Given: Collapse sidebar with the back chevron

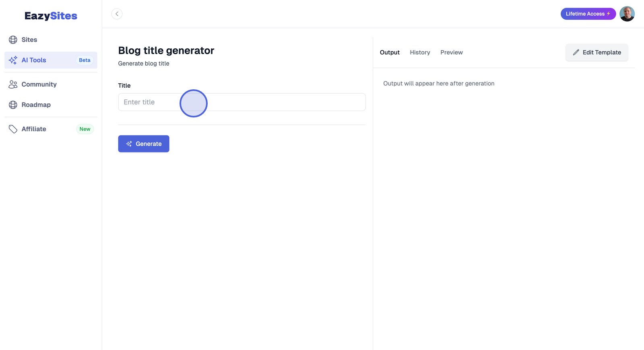Looking at the screenshot, I should 117,14.
